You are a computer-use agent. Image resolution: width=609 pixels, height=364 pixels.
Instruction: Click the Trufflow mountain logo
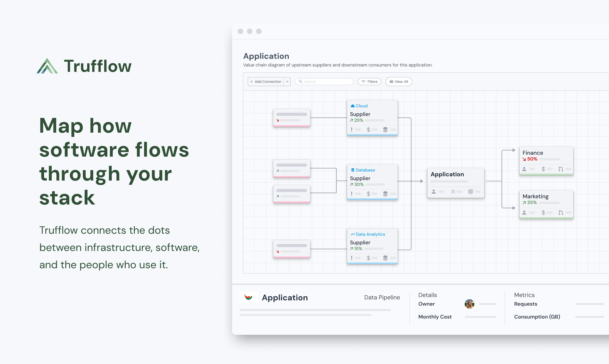(47, 66)
